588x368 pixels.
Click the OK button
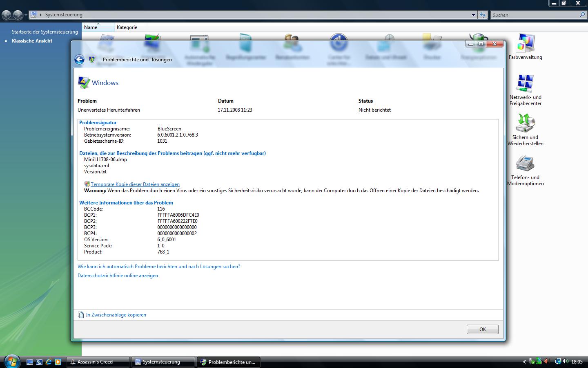click(483, 330)
